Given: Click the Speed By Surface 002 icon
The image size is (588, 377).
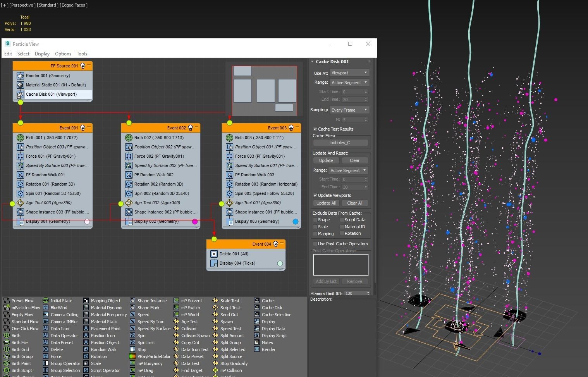Looking at the screenshot, I should click(x=129, y=165).
